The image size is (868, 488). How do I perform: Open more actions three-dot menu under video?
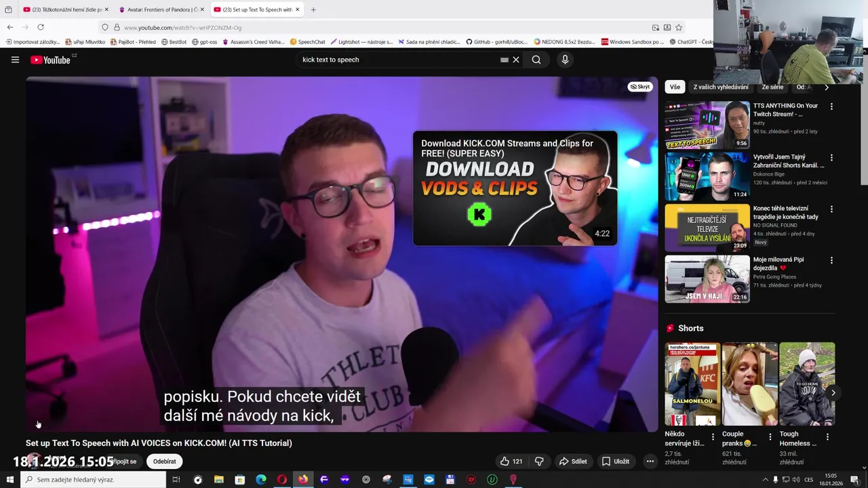click(x=650, y=462)
